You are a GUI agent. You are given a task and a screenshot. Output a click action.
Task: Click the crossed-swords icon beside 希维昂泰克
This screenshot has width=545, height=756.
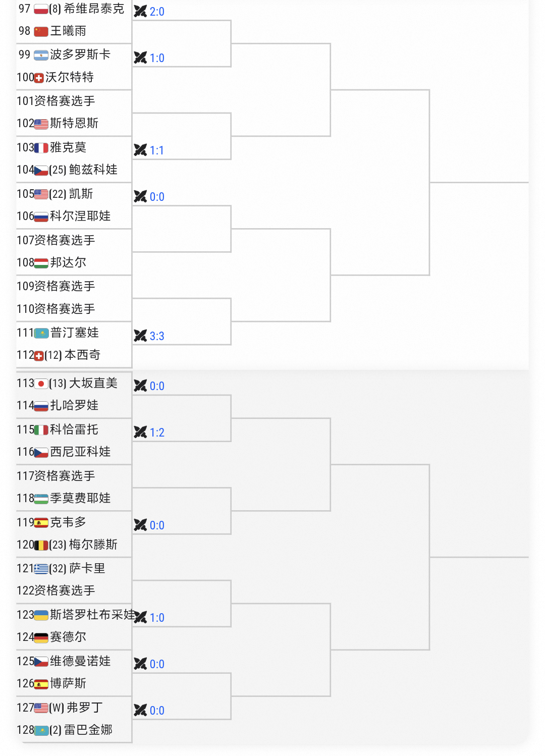click(140, 11)
